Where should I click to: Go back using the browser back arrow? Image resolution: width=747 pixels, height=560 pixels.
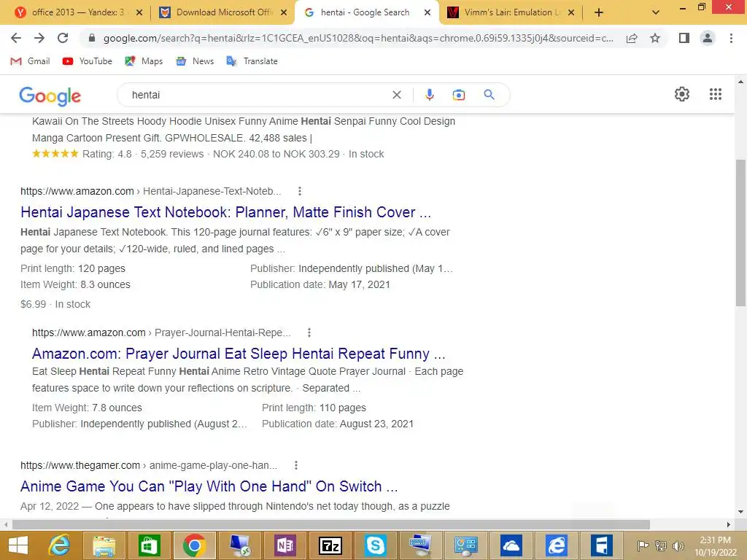coord(16,38)
